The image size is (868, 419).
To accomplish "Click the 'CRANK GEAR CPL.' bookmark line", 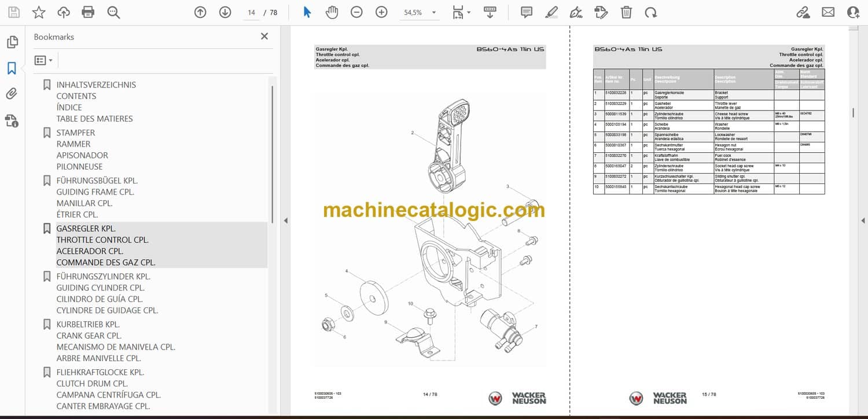I will coord(89,336).
